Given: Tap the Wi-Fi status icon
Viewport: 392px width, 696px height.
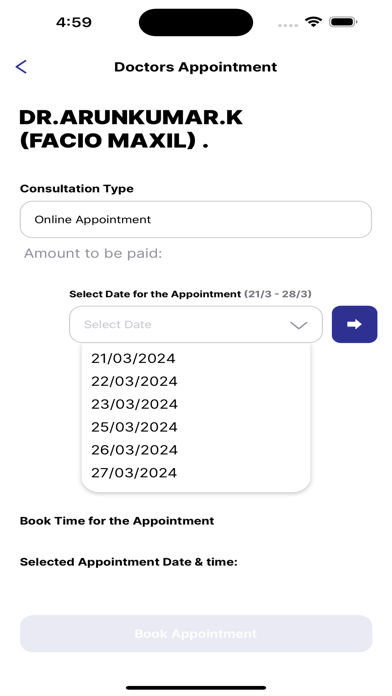Looking at the screenshot, I should pos(313,22).
